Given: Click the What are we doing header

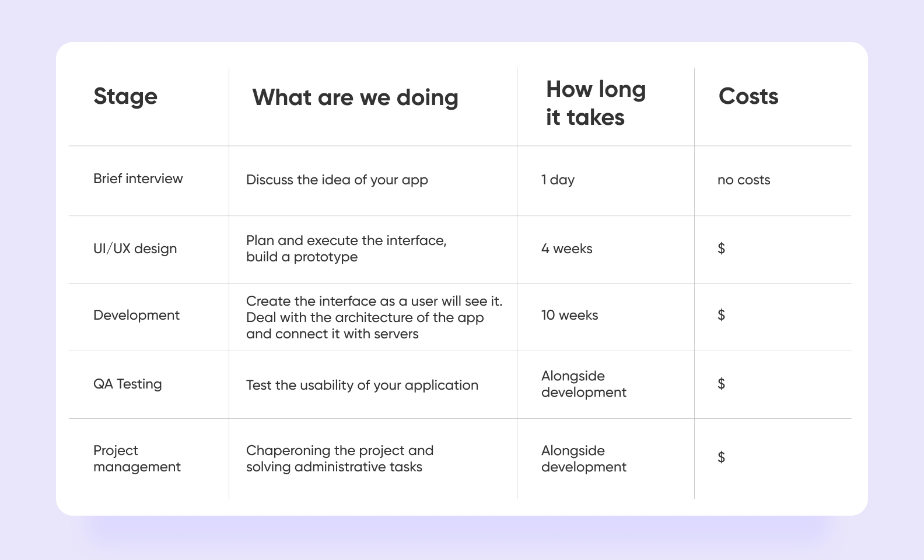Looking at the screenshot, I should click(x=355, y=97).
